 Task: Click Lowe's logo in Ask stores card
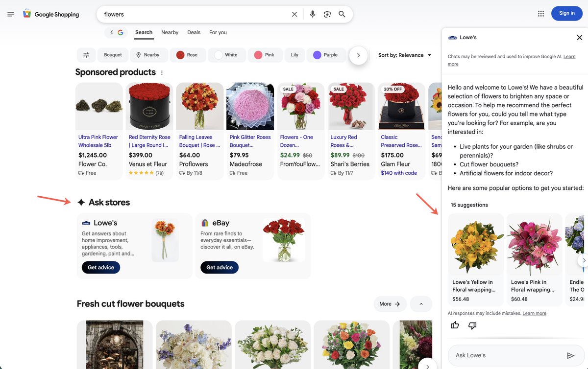pos(86,223)
